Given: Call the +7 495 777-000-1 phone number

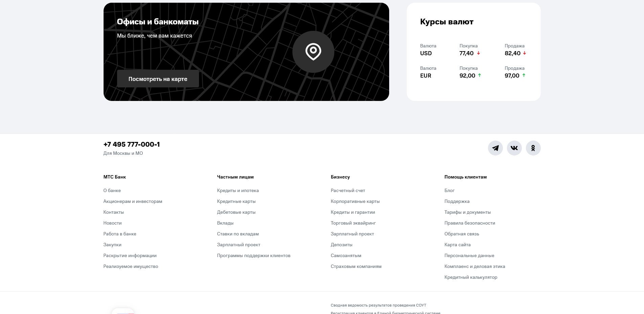Looking at the screenshot, I should (x=131, y=144).
